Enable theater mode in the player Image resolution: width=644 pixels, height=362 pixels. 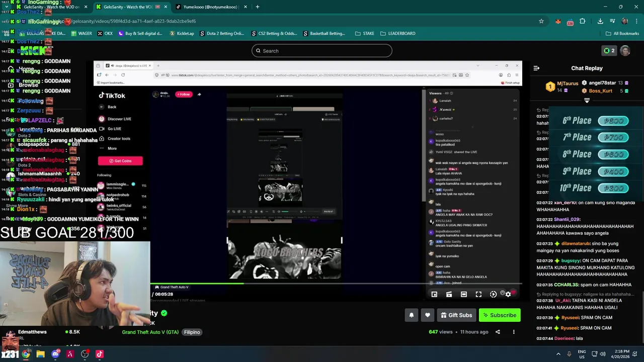point(464,295)
